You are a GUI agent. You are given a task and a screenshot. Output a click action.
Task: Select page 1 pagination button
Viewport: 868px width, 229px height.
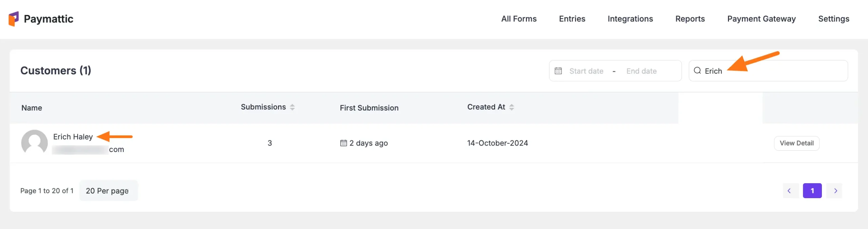pyautogui.click(x=812, y=191)
